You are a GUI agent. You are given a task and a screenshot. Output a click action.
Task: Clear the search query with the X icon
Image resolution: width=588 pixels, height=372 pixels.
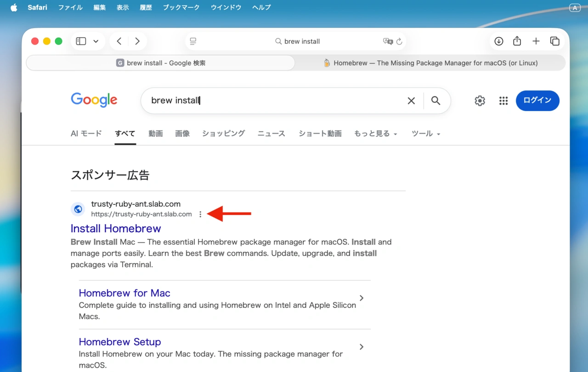[x=411, y=100]
